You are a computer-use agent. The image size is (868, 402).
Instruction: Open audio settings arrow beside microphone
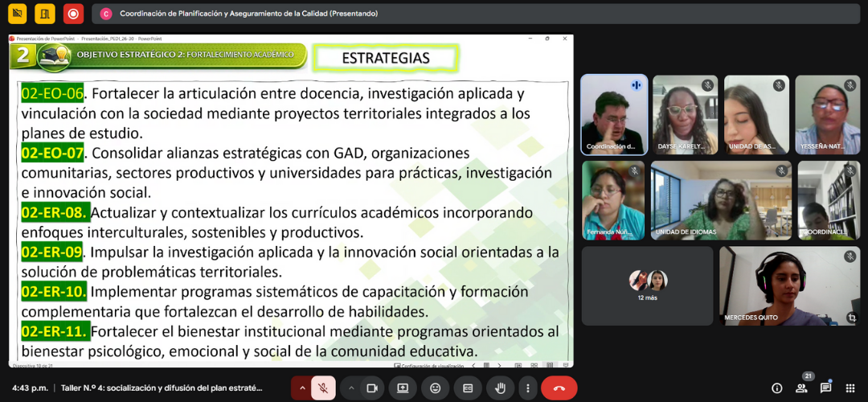tap(302, 388)
